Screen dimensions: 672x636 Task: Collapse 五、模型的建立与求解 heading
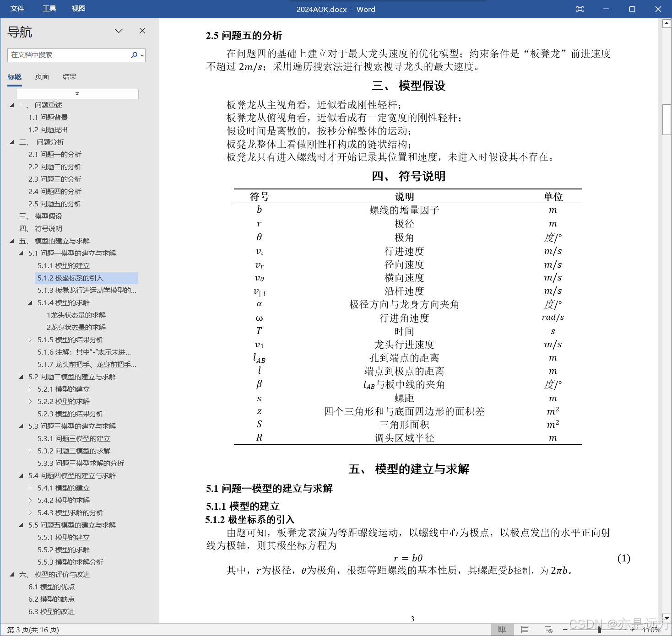pos(12,241)
